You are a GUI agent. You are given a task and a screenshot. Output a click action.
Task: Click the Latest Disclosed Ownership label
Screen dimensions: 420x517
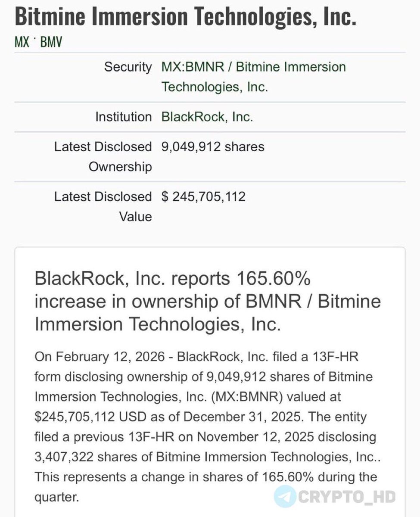tap(103, 156)
